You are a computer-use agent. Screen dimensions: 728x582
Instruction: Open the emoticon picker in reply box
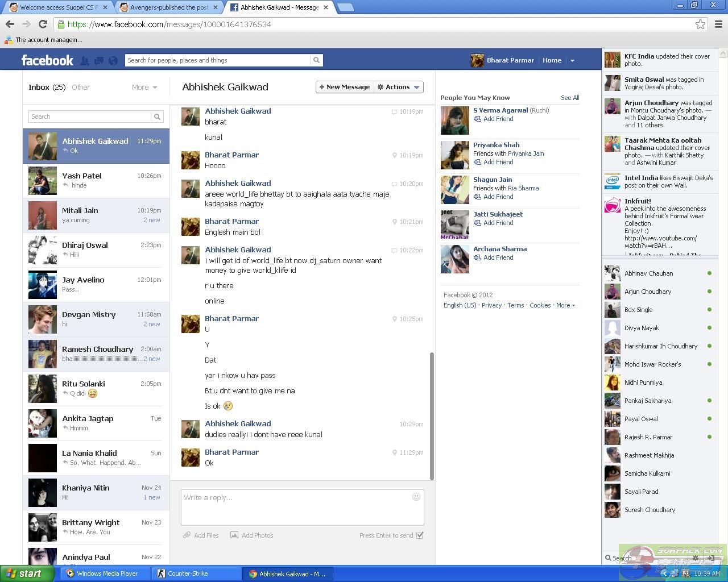(x=416, y=497)
